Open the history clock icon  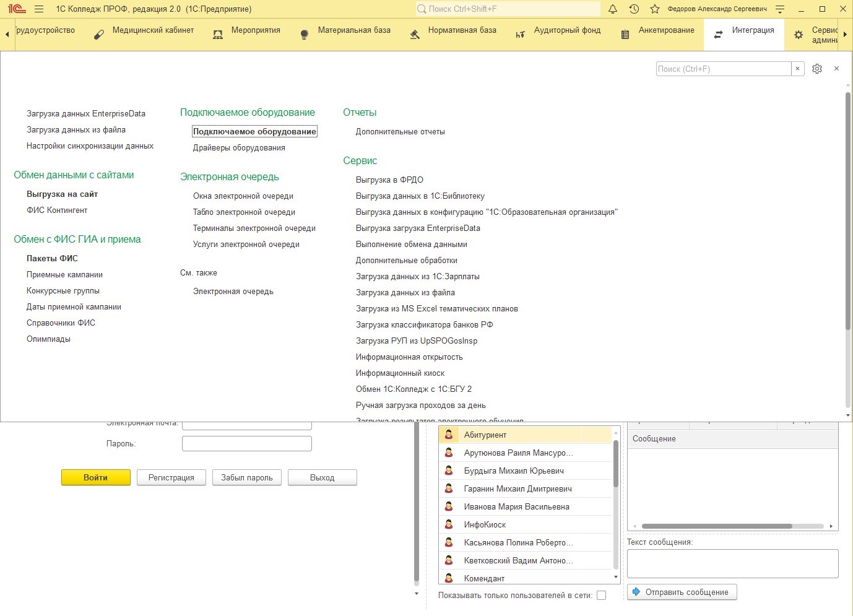pyautogui.click(x=634, y=9)
